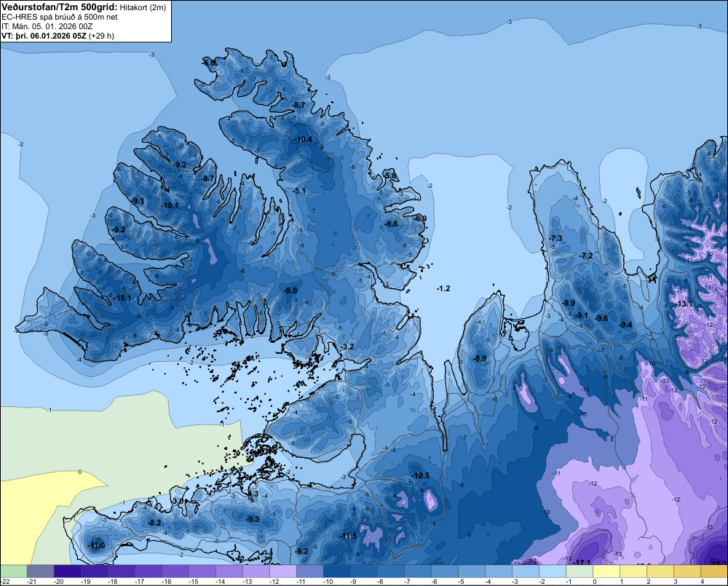Click the -5.1 temperature label
Viewport: 728px width, 586px height.
pyautogui.click(x=299, y=191)
